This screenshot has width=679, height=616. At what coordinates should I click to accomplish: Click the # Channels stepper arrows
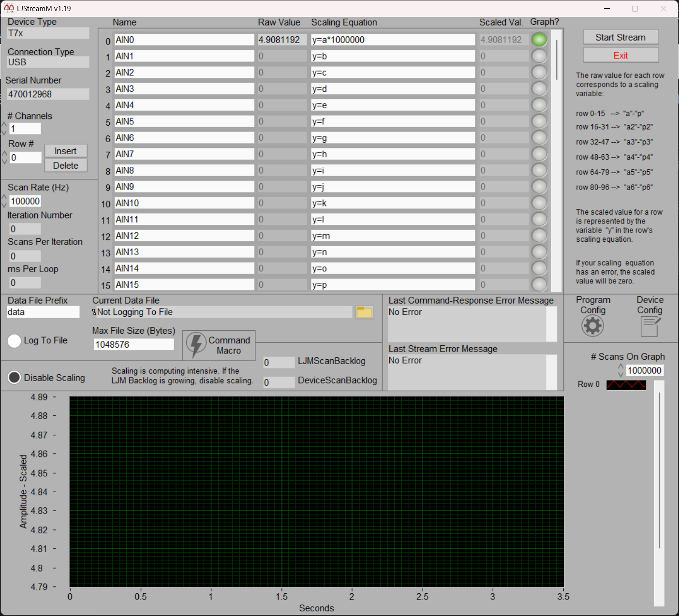(x=4, y=129)
